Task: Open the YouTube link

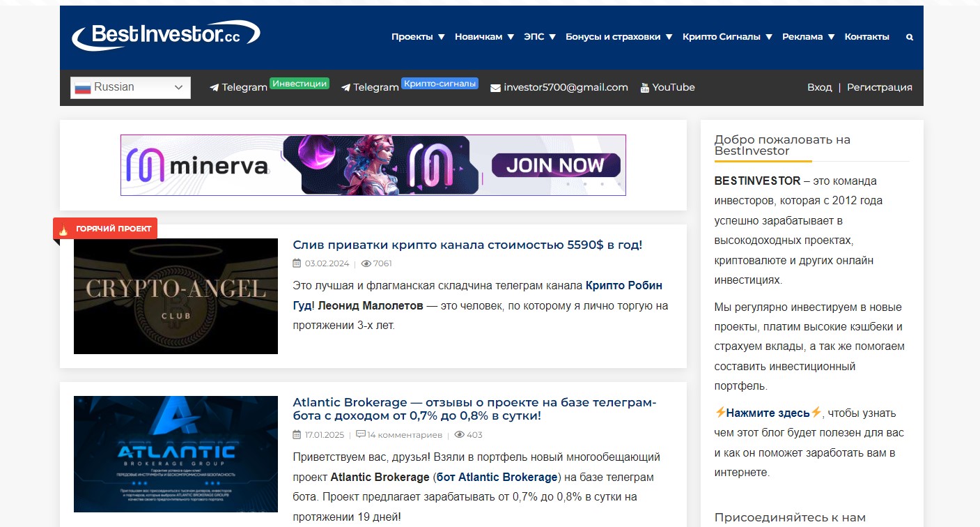Action: click(x=674, y=88)
